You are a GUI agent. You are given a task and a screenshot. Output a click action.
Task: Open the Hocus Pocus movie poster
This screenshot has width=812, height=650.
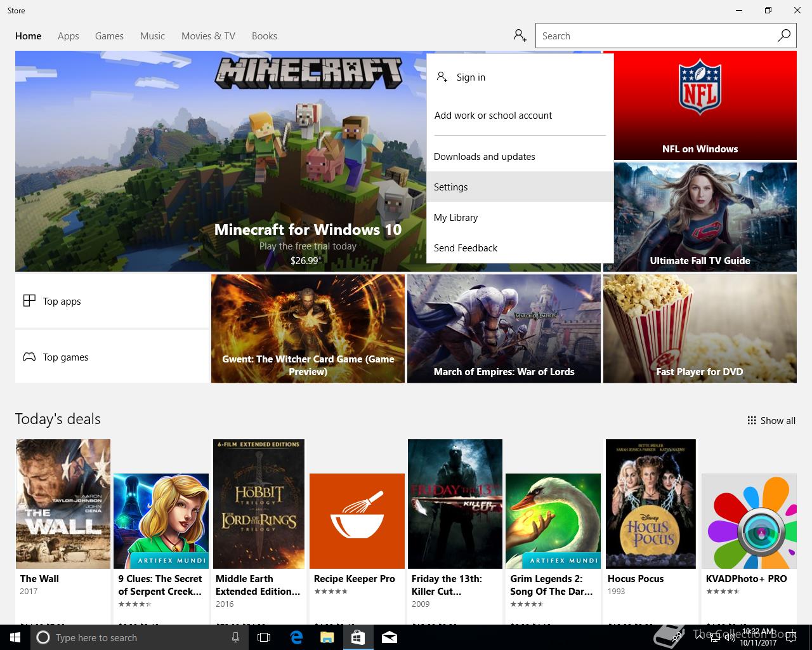pos(651,504)
